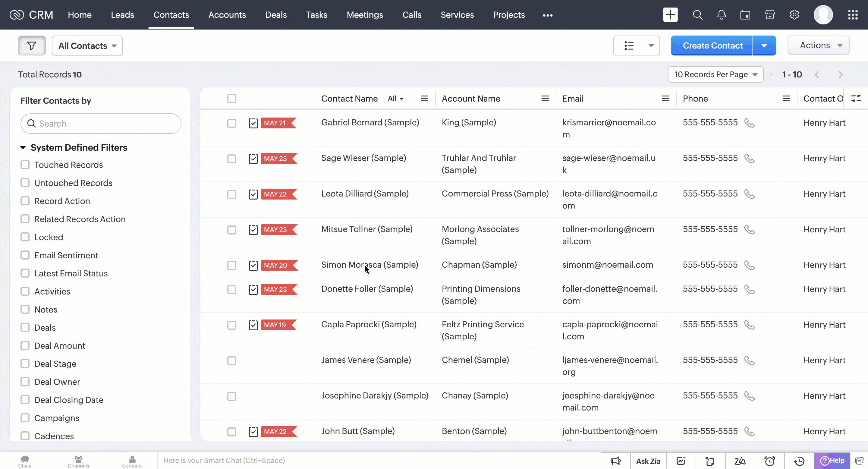Enable the Touched Records filter
This screenshot has width=868, height=469.
(25, 165)
